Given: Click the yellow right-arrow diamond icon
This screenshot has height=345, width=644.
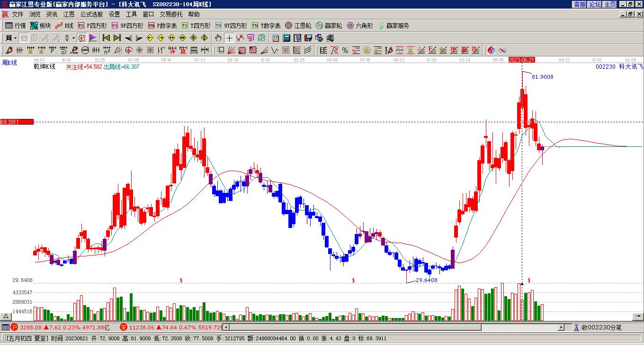Looking at the screenshot, I should click(161, 38).
